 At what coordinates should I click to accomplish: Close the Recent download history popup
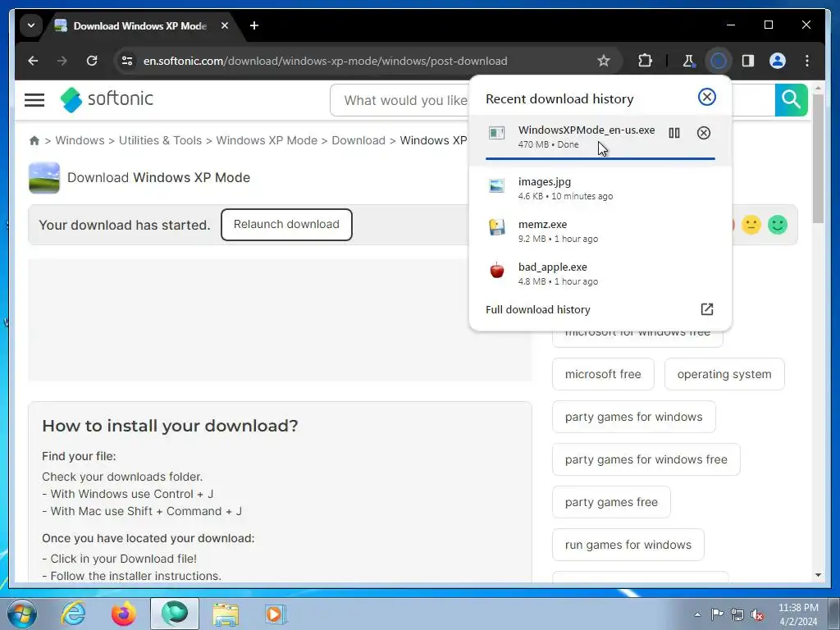706,97
